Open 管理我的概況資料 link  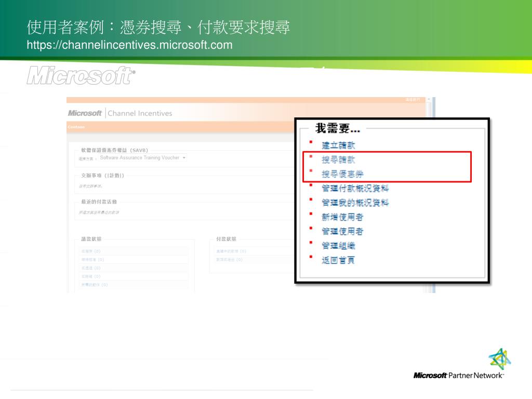coord(355,203)
